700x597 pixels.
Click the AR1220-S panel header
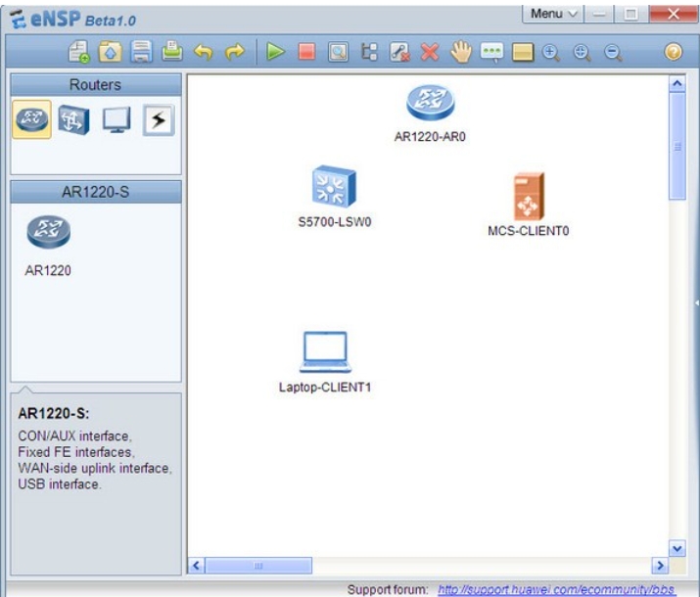tap(96, 192)
